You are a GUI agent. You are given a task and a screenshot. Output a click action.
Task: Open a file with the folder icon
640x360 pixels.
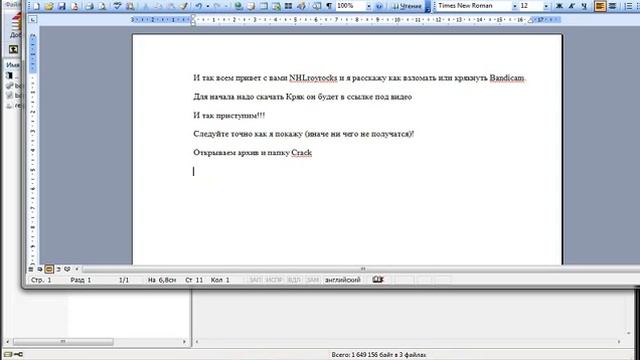click(49, 6)
